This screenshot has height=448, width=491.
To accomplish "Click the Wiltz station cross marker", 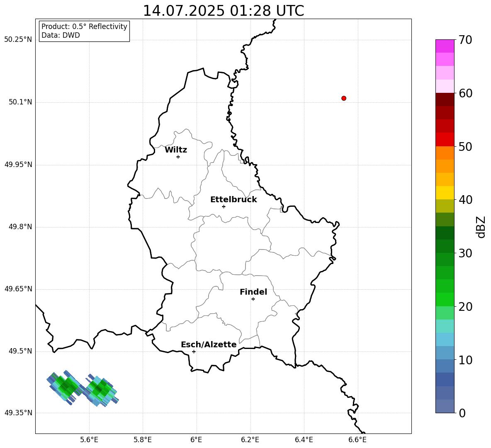I will click(x=178, y=157).
